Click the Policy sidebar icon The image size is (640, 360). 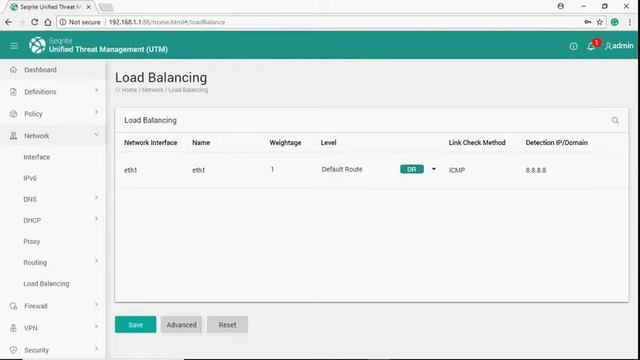coord(13,114)
